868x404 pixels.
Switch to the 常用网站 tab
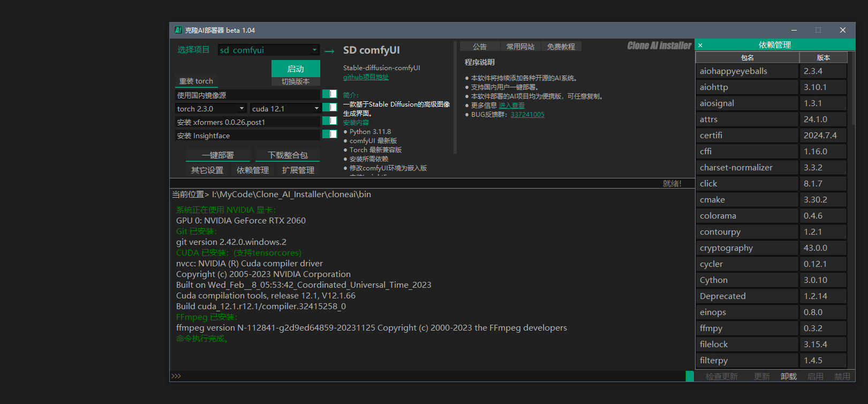click(x=520, y=47)
